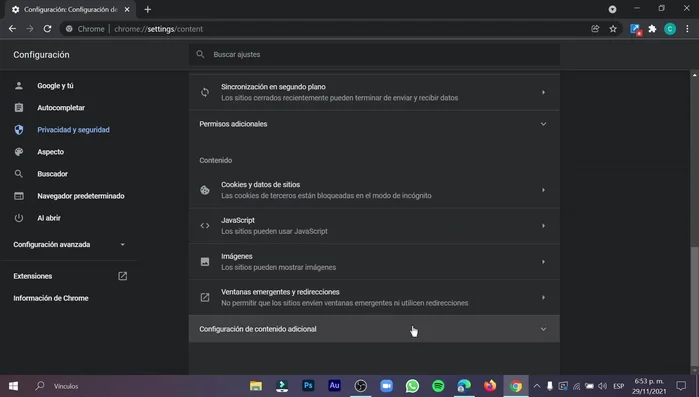Reload the settings page
Screen dimensions: 699x397
tap(47, 29)
